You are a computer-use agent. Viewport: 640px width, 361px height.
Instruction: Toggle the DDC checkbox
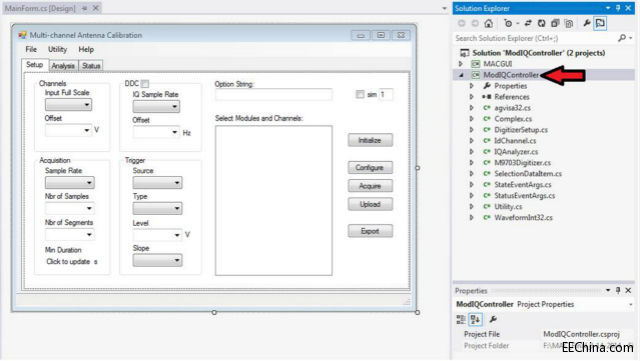145,84
